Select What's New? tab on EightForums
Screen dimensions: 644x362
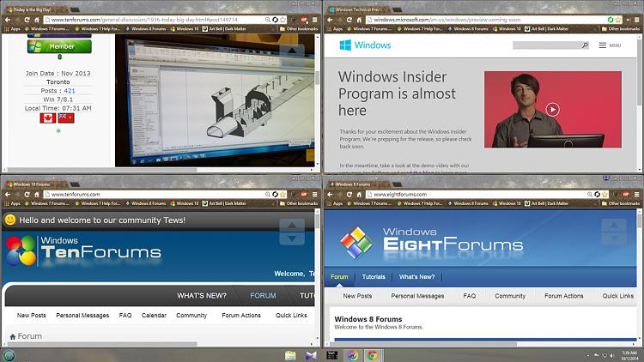pos(416,277)
